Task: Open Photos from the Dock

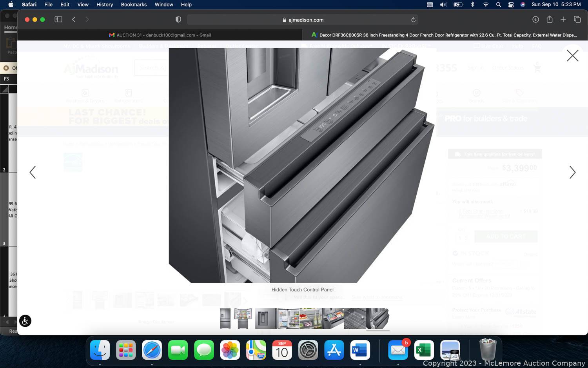Action: [230, 350]
